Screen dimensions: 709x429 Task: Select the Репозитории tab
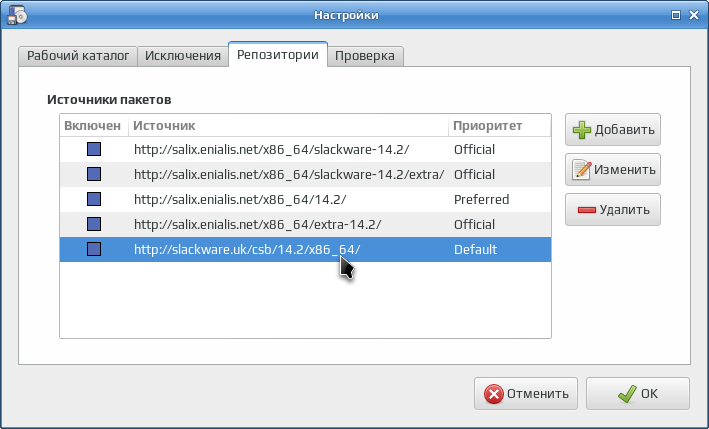pos(278,55)
